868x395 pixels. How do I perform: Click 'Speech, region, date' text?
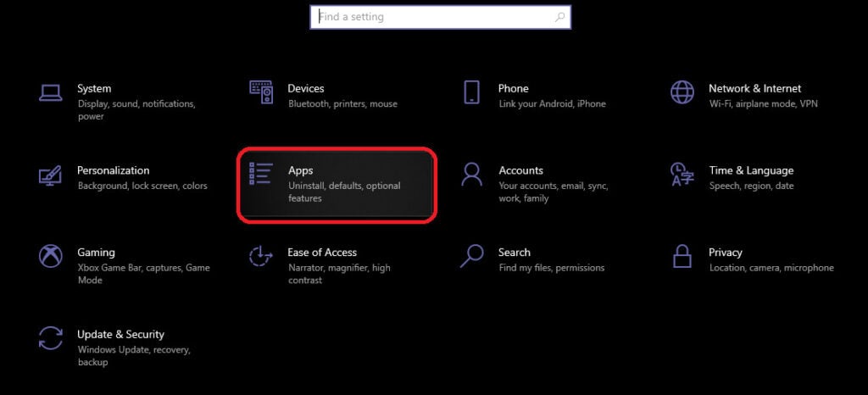point(751,186)
